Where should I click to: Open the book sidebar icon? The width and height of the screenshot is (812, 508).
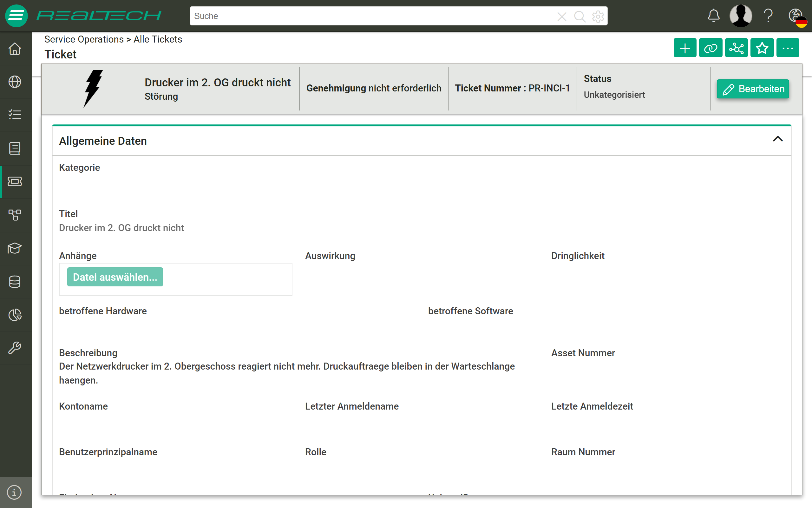pyautogui.click(x=15, y=148)
